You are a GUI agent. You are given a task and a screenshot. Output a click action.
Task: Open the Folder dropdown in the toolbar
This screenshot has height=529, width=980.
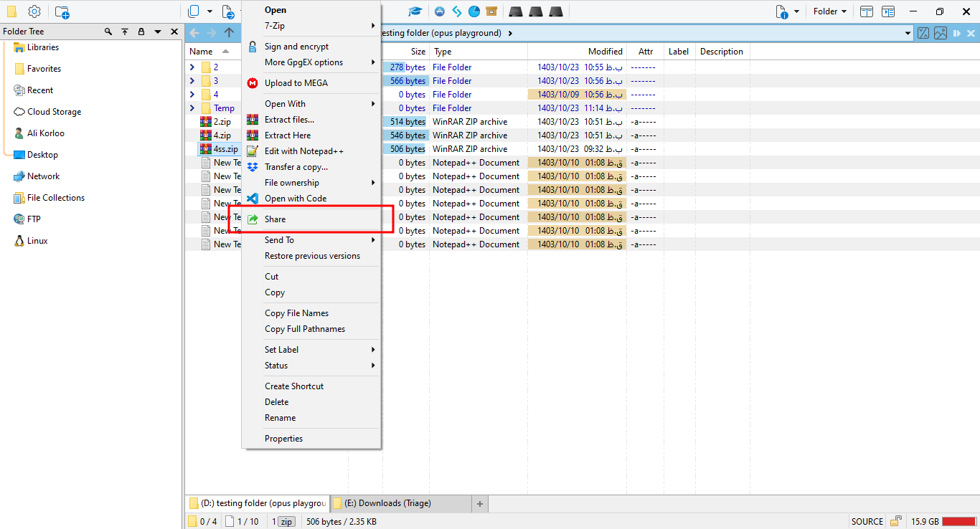point(830,11)
